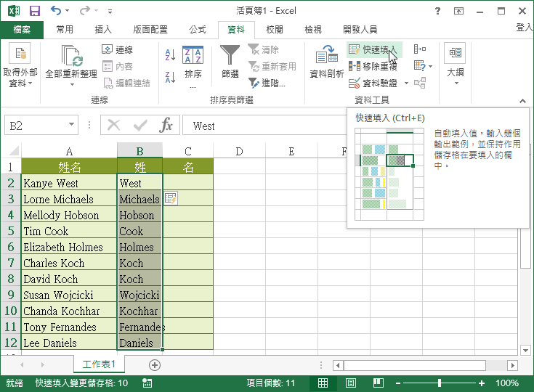Image resolution: width=534 pixels, height=392 pixels.
Task: Expand the Name Box dropdown
Action: click(71, 124)
